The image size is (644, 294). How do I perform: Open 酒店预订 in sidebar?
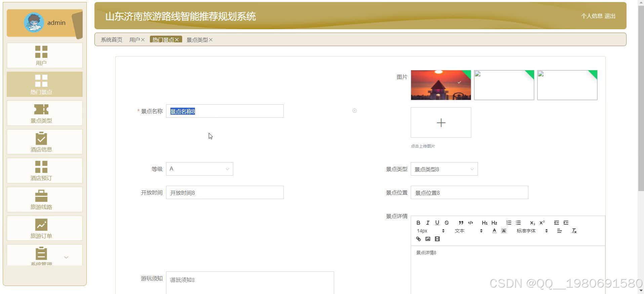tap(44, 171)
